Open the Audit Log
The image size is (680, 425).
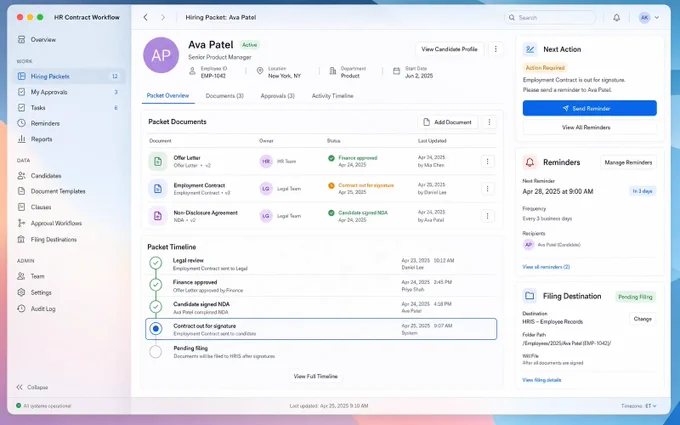[x=43, y=309]
